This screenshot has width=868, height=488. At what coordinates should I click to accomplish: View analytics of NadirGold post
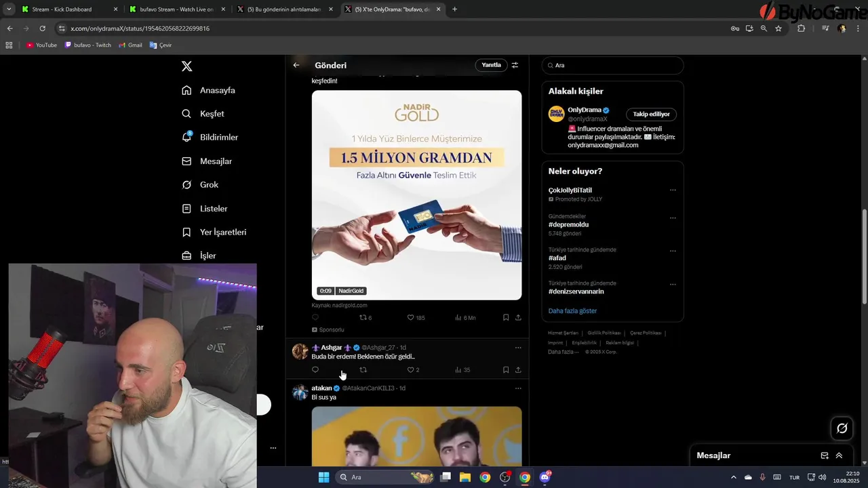point(465,317)
